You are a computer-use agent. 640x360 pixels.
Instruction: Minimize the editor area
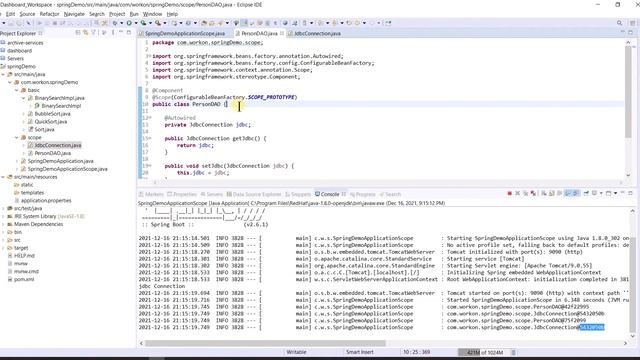coord(623,32)
